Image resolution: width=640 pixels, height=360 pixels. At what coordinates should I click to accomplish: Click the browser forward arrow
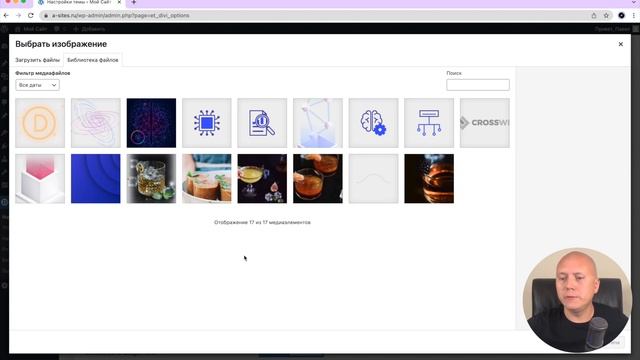[x=18, y=16]
